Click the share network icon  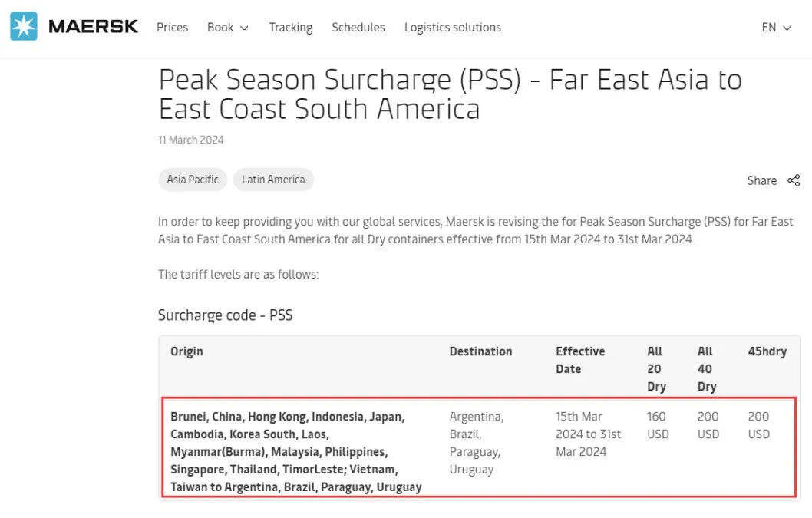[x=794, y=180]
